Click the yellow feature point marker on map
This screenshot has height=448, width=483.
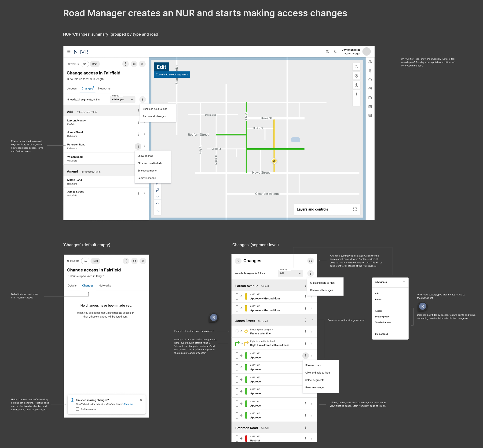274,161
